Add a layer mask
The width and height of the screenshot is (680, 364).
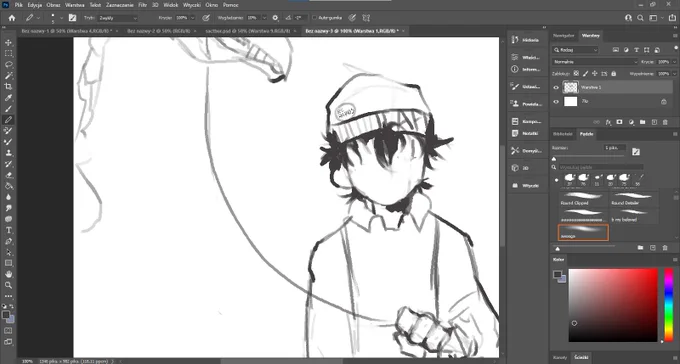tap(620, 122)
